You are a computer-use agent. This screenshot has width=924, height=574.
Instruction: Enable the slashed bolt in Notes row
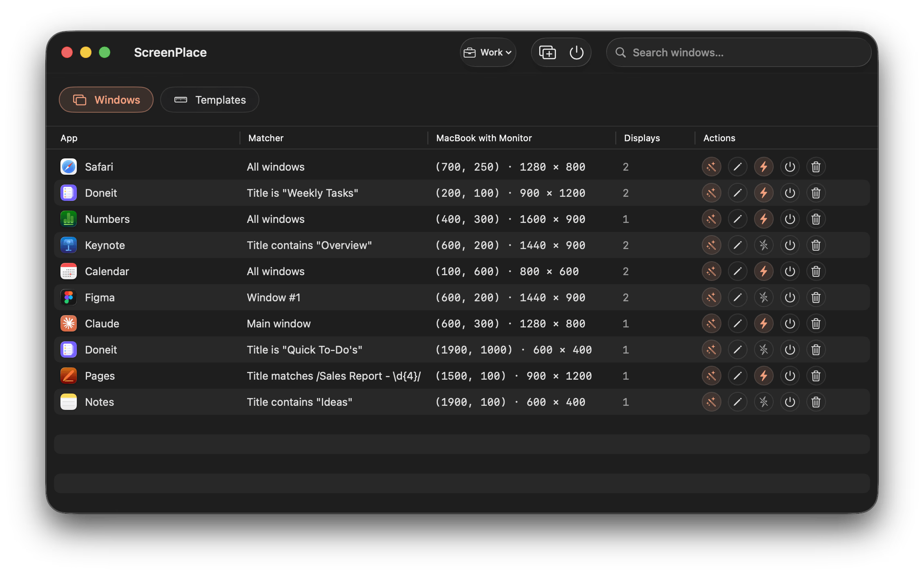pos(763,402)
